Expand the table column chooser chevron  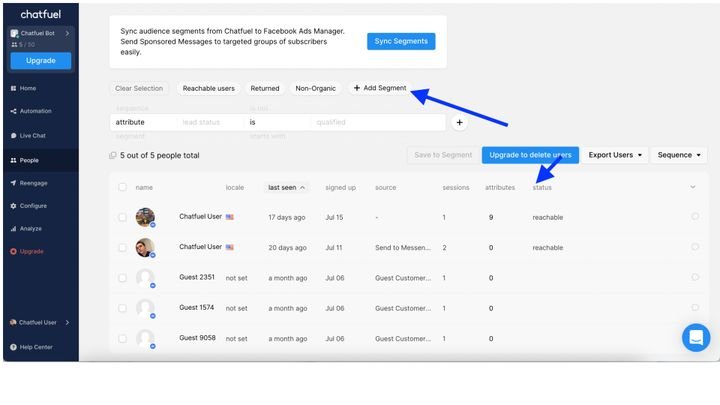692,187
